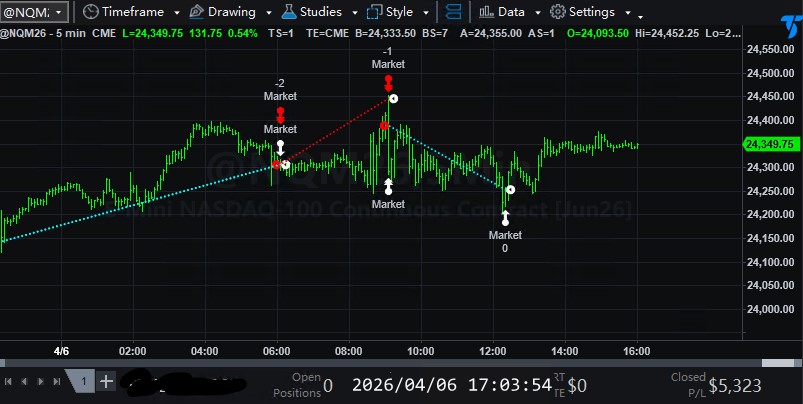
Task: Click the Data bar chart icon
Action: click(x=486, y=12)
